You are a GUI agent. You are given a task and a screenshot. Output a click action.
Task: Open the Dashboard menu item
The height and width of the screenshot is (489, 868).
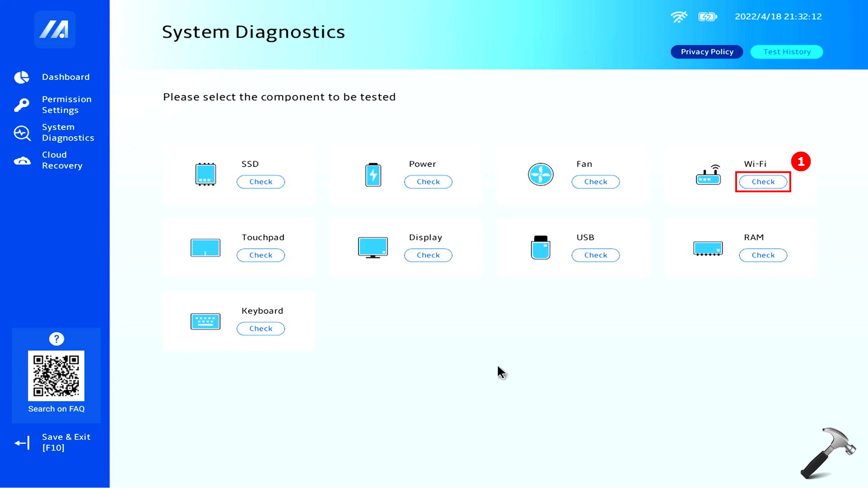pos(65,77)
